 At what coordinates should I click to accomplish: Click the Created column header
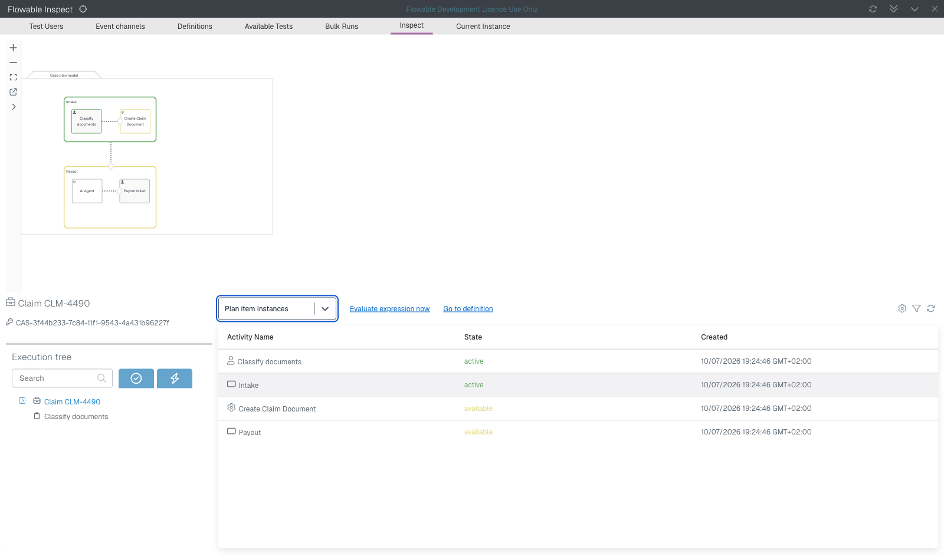pyautogui.click(x=714, y=337)
